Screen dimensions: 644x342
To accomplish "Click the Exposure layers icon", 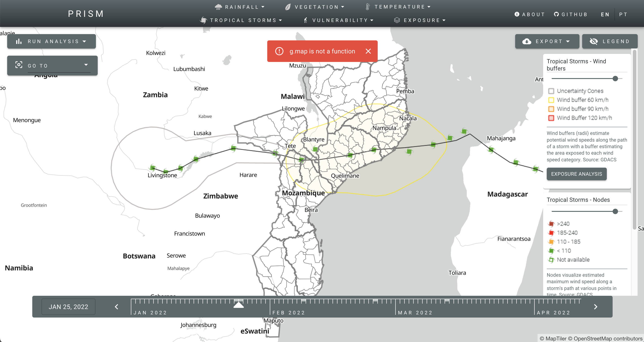I will pyautogui.click(x=397, y=20).
